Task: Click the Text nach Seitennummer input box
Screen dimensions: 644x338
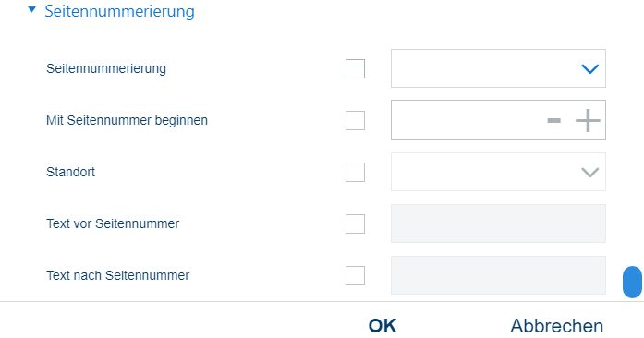Action: (498, 275)
